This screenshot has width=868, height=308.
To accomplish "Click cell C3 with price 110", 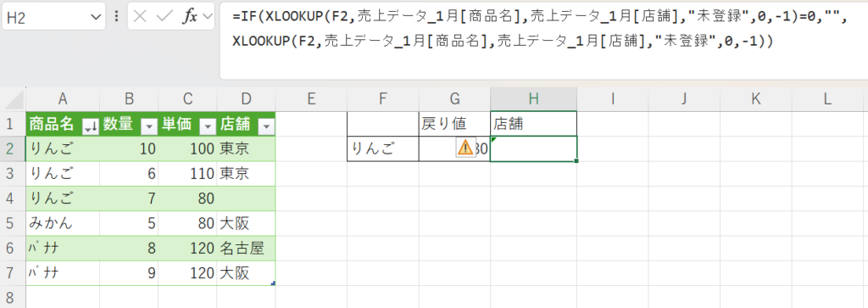I will click(187, 173).
